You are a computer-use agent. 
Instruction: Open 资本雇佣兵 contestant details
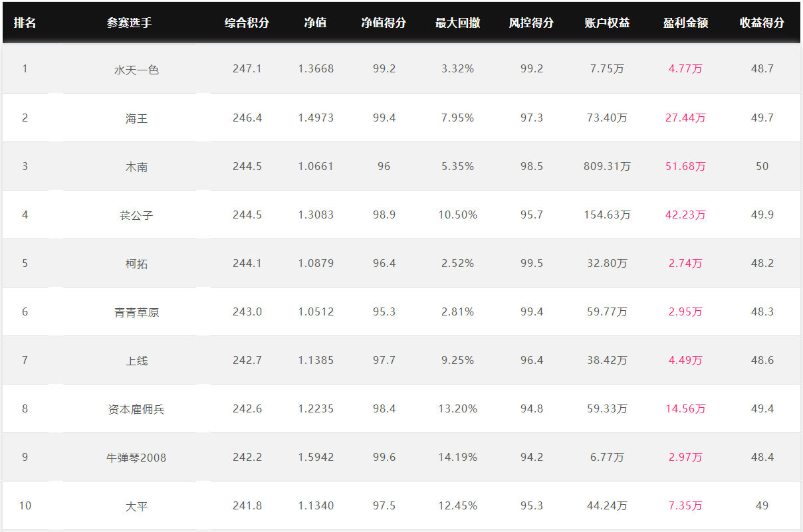pyautogui.click(x=136, y=409)
